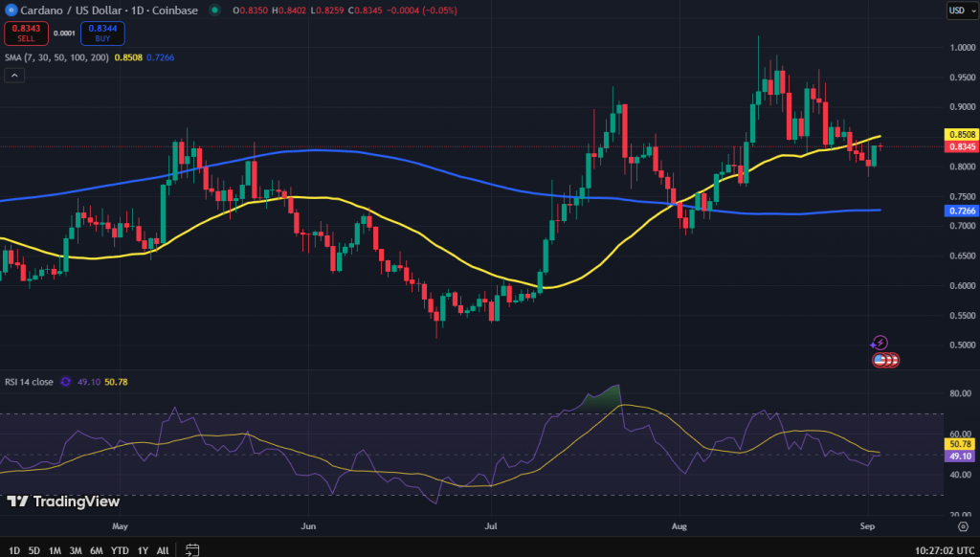Select the purple lightning quick-action icon
The width and height of the screenshot is (980, 557).
point(880,342)
